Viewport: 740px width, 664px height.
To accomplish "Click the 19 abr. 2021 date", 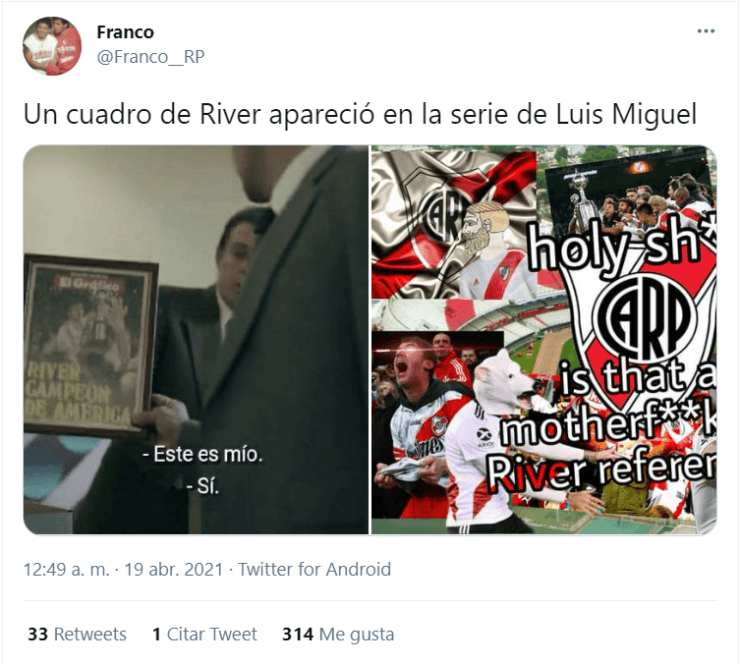I will [x=173, y=569].
